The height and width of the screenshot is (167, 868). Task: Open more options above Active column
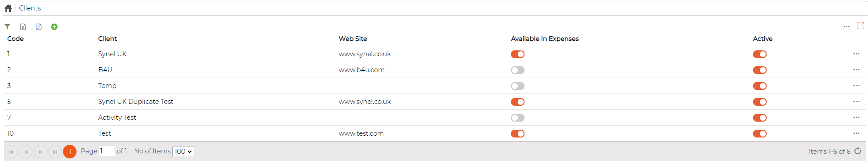click(846, 27)
